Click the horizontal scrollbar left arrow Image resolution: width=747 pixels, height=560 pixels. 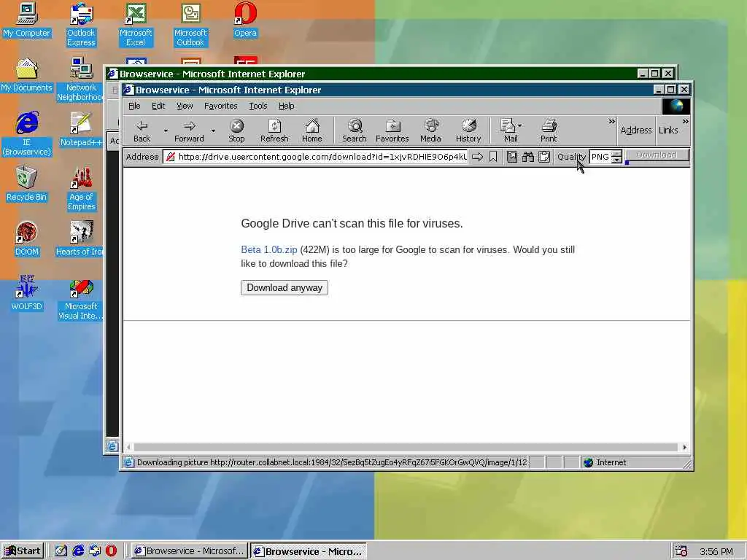pos(128,447)
